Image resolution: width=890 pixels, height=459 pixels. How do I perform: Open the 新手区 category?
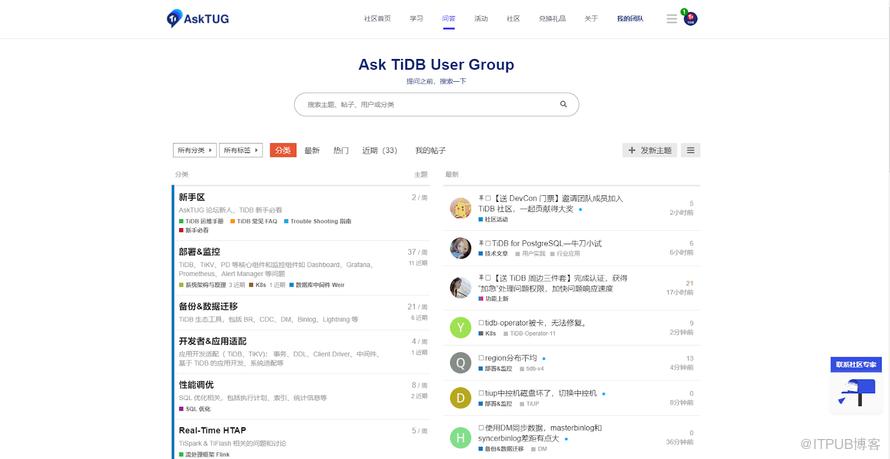pyautogui.click(x=192, y=197)
